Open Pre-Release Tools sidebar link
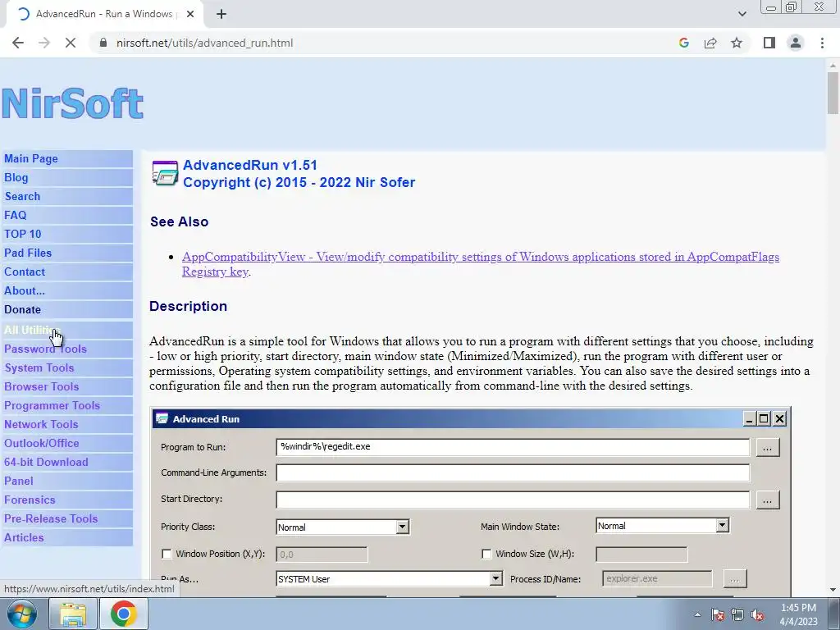The height and width of the screenshot is (630, 840). tap(51, 518)
